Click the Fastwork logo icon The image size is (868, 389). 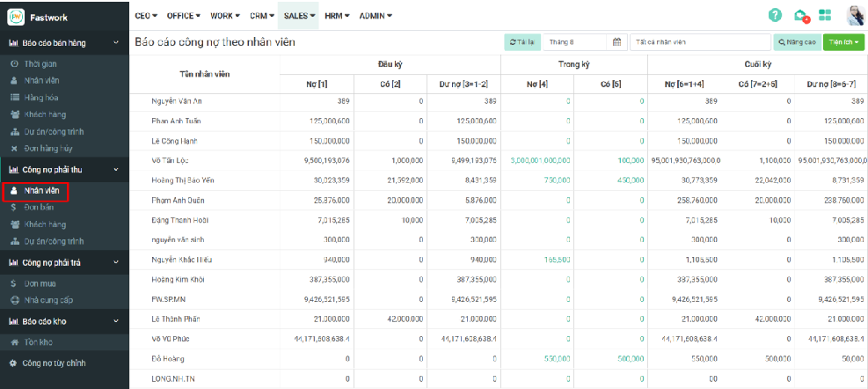tap(16, 17)
